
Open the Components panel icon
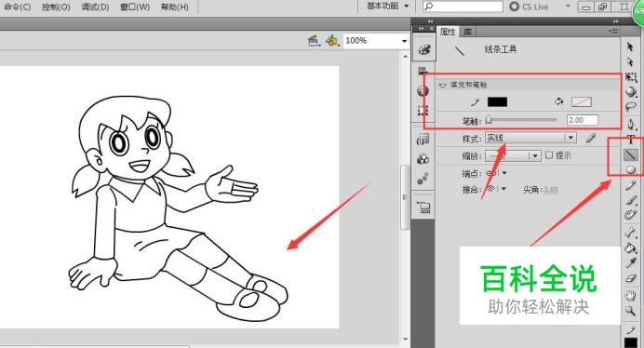pyautogui.click(x=423, y=159)
